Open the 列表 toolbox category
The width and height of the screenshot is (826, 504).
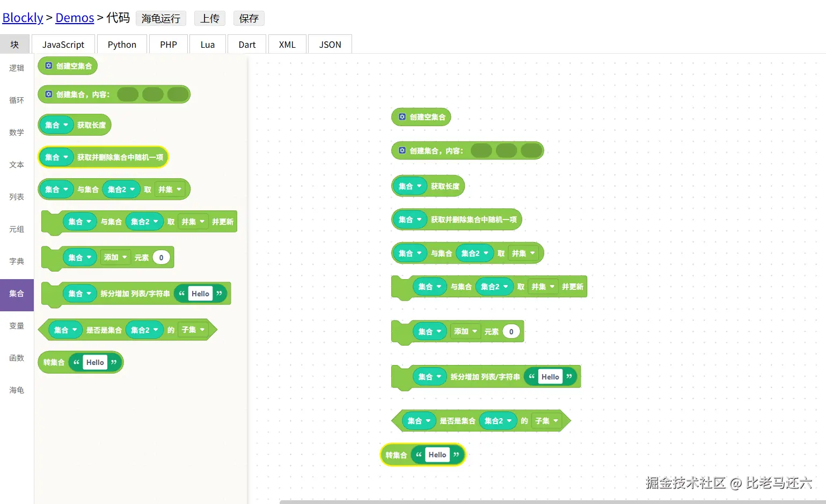pyautogui.click(x=17, y=197)
